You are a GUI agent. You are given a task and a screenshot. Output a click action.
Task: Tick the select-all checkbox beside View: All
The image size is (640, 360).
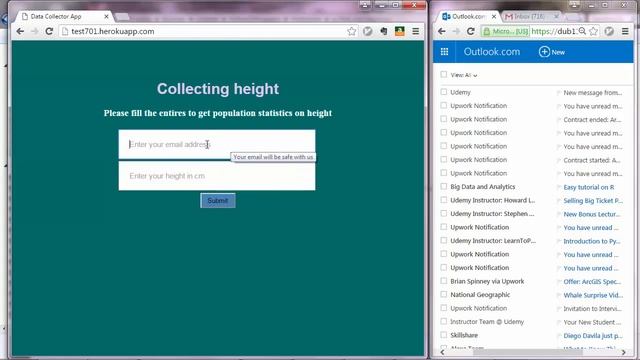tap(444, 74)
